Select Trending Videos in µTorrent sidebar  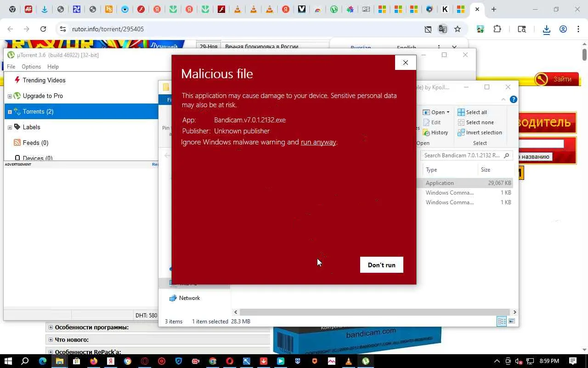click(x=44, y=80)
